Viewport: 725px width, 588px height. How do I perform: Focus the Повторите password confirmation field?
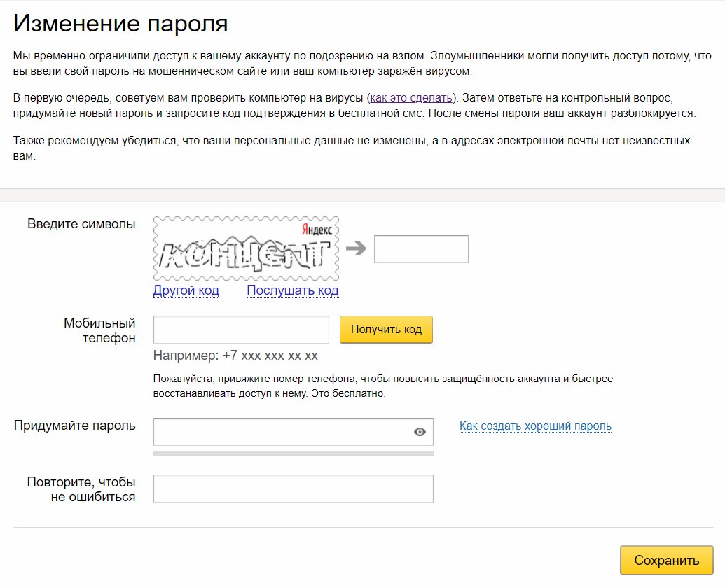(293, 489)
